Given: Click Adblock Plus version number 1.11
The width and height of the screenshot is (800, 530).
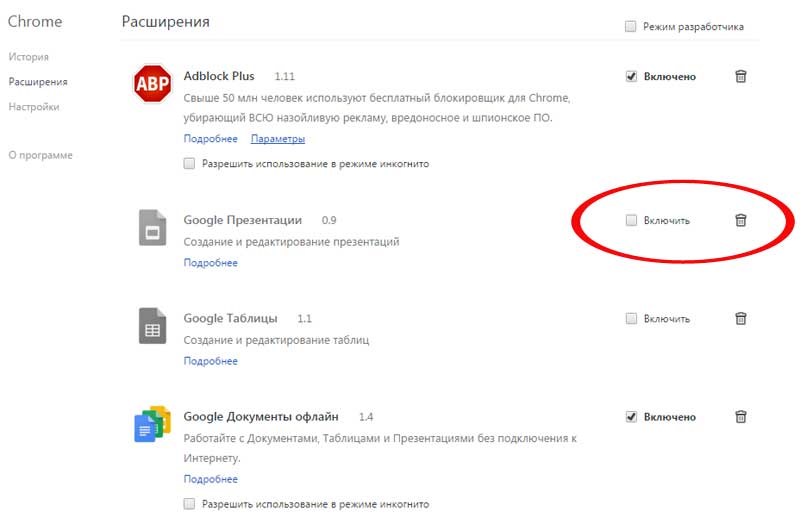Looking at the screenshot, I should point(284,77).
